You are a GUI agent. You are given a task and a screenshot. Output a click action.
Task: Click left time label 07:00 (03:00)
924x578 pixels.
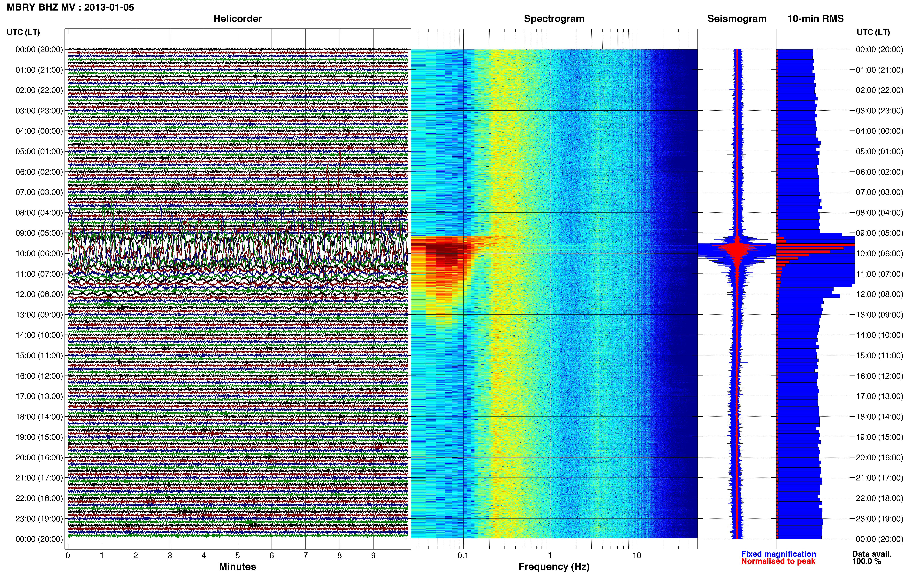tap(39, 192)
